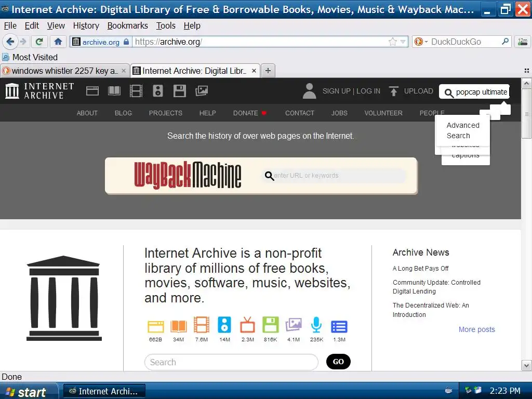The height and width of the screenshot is (399, 532).
Task: Click the PROJECTS navigation link
Action: [x=166, y=113]
